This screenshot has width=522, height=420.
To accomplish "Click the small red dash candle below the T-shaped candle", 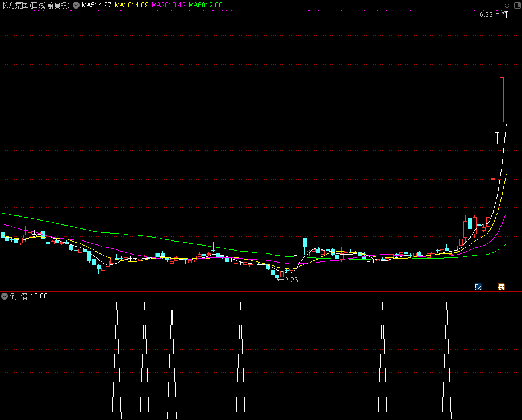I will 493,179.
